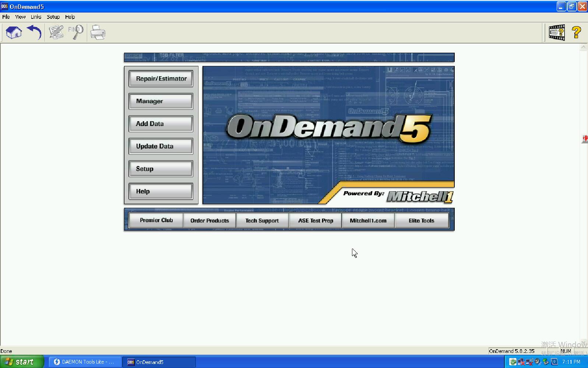Click the Update Data button
The width and height of the screenshot is (588, 368).
(x=161, y=146)
